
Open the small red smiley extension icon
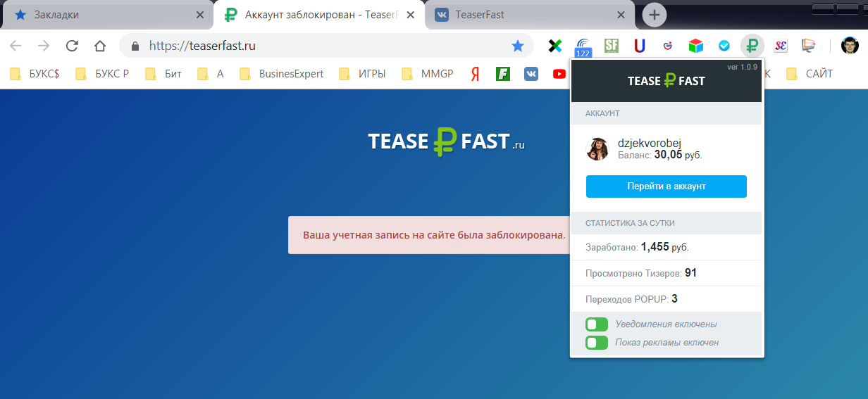pos(668,46)
